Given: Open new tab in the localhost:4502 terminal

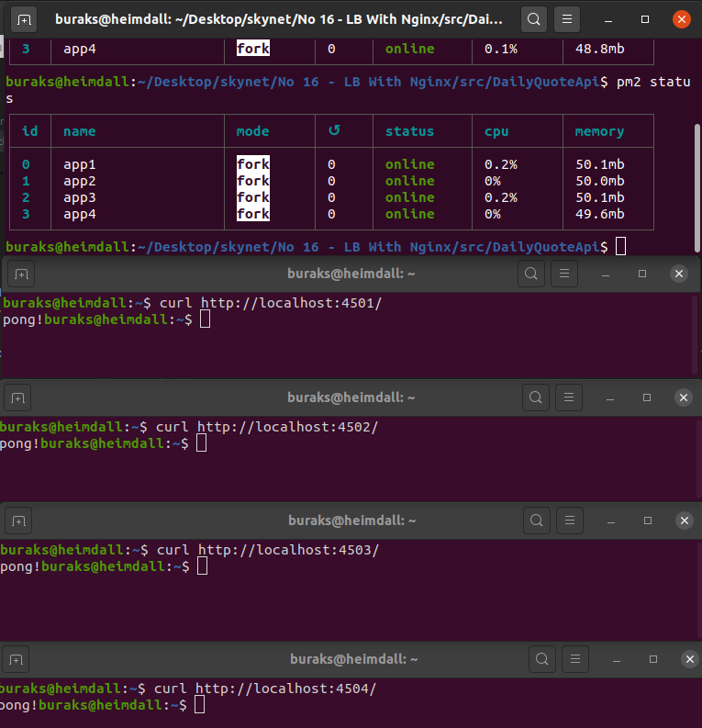Looking at the screenshot, I should (x=17, y=398).
